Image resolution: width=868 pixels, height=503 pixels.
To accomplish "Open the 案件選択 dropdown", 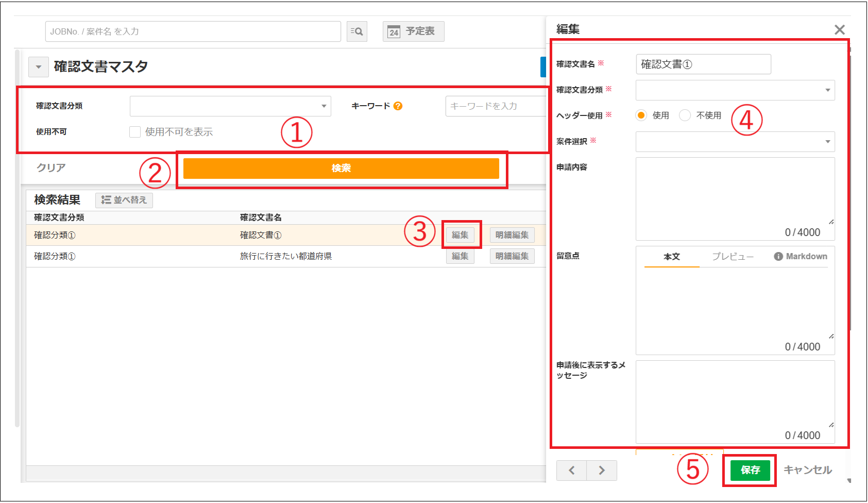I will (x=735, y=142).
